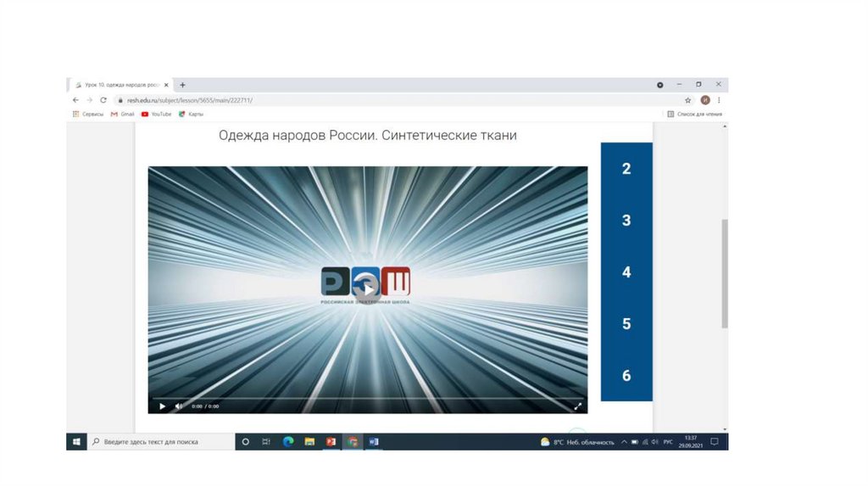Mute the video using the speaker icon
The width and height of the screenshot is (868, 487).
pos(178,406)
